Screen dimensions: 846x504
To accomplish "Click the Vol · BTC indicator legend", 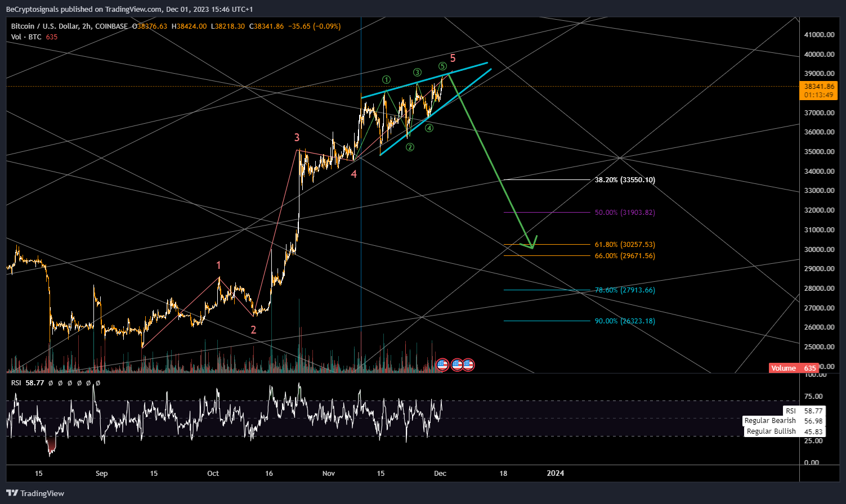I will [26, 37].
